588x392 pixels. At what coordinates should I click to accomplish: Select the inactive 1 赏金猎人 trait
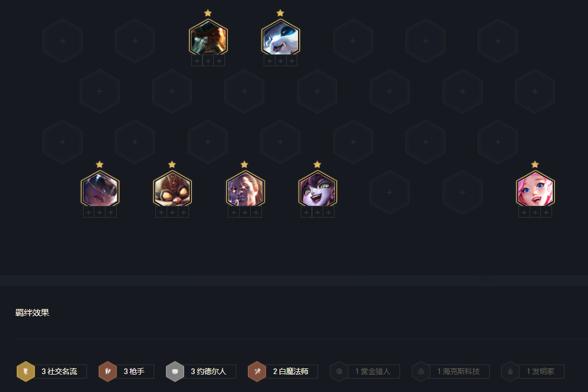(x=365, y=371)
